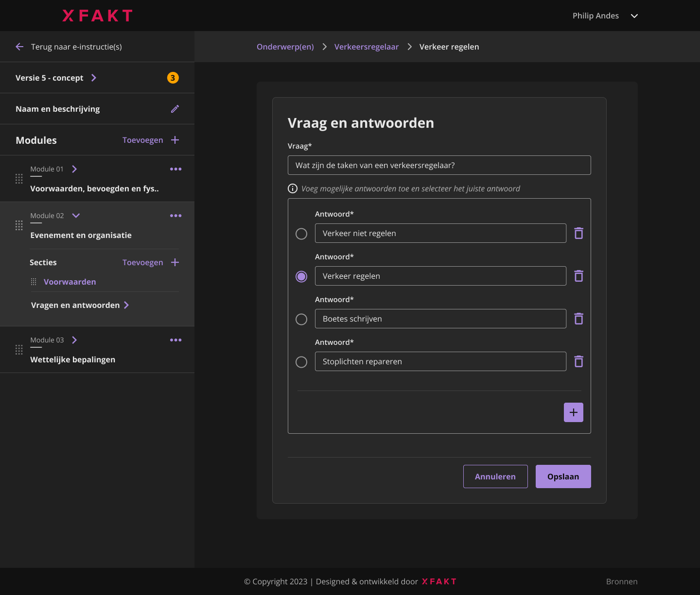The width and height of the screenshot is (700, 595).
Task: Click Toevoegen link in Modules header
Action: tap(143, 140)
